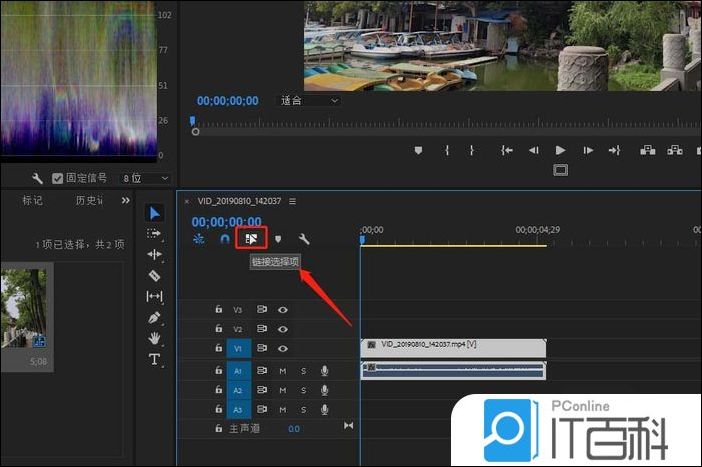The image size is (702, 467).
Task: Expand hidden panel tabs with double chevron
Action: pos(126,200)
